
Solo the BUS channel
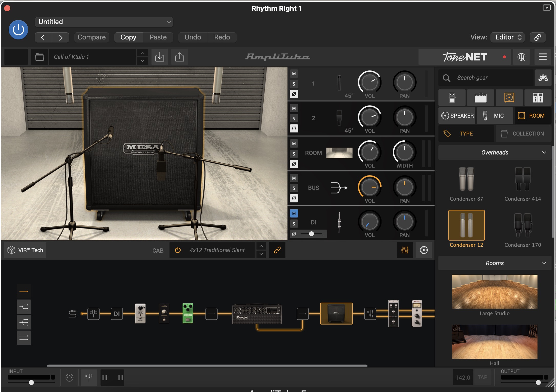[294, 188]
